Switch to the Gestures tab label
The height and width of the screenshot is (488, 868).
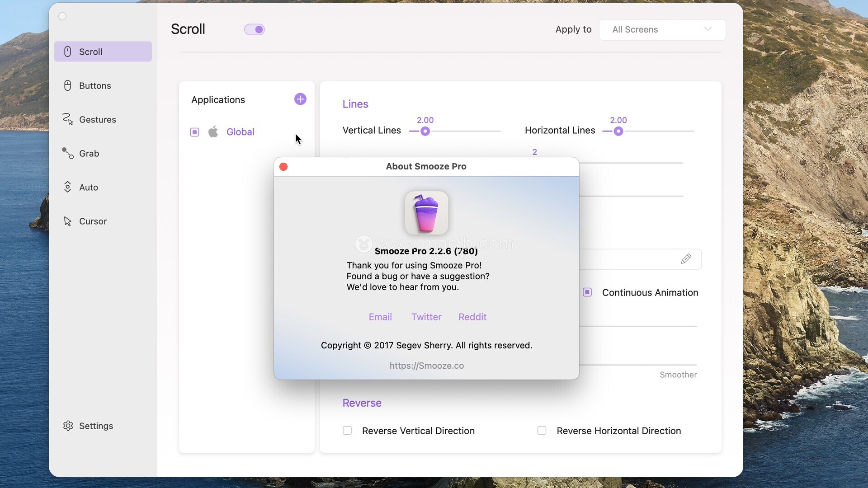tap(98, 119)
